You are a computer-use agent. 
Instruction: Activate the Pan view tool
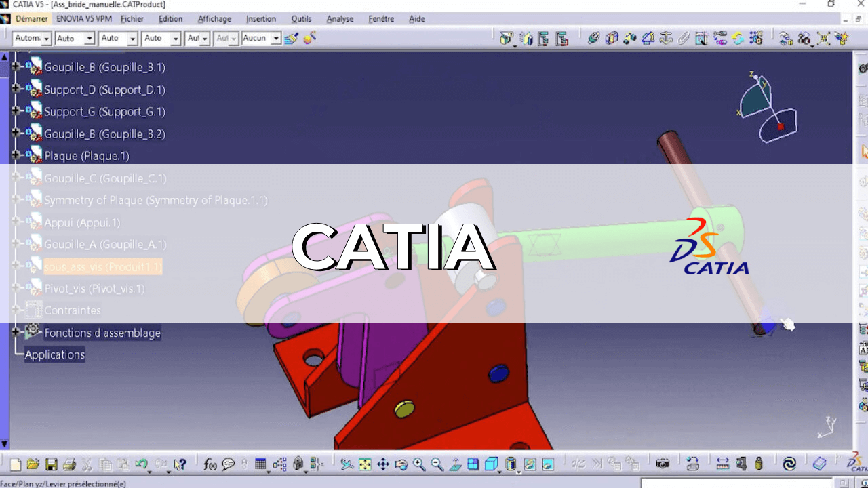(x=383, y=464)
